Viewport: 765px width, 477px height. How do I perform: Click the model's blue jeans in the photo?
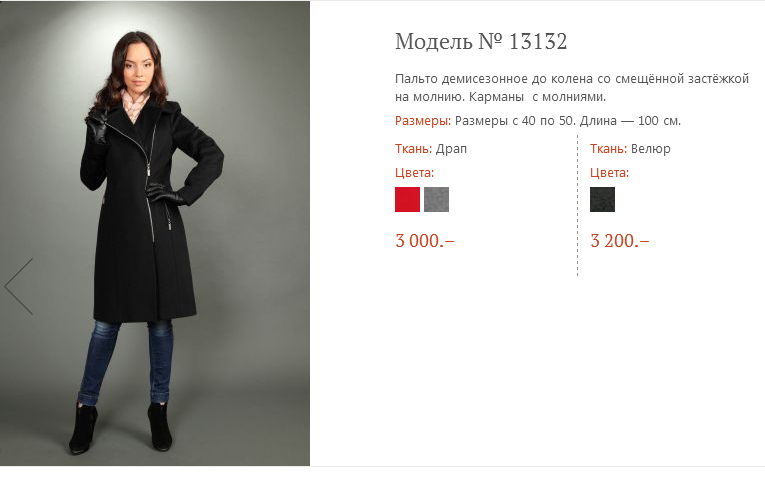[125, 362]
